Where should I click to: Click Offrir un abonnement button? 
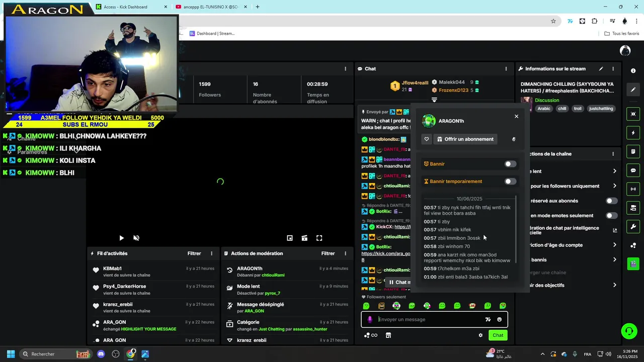(464, 139)
